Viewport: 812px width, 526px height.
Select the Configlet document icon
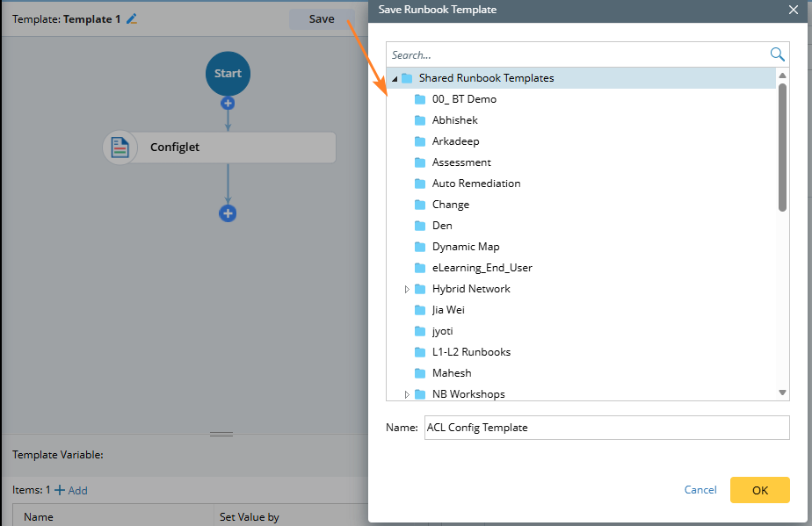click(x=120, y=148)
